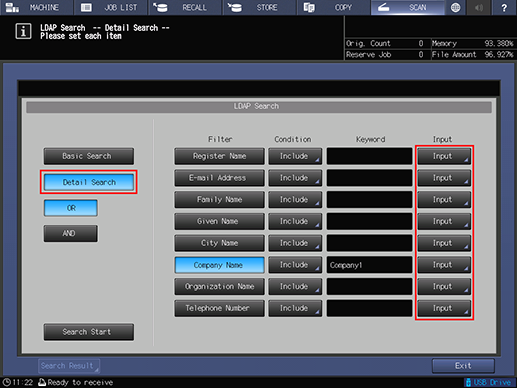Click the globe network icon
Screen dimensions: 517x388
pyautogui.click(x=455, y=7)
